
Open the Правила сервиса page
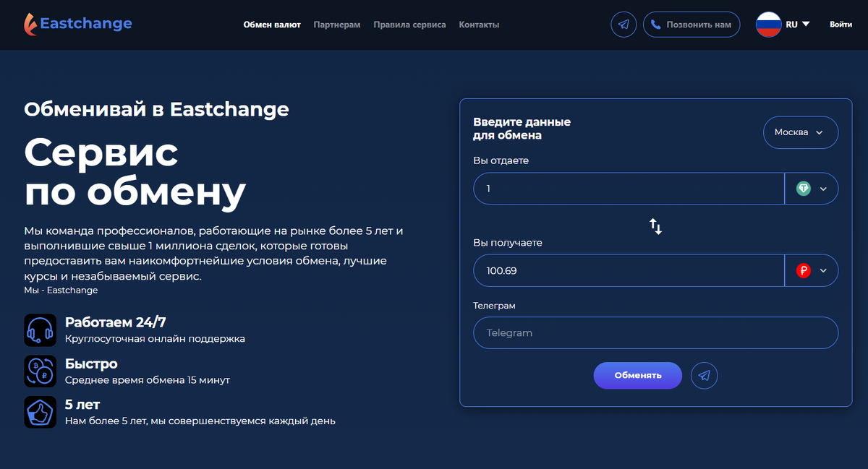click(409, 24)
